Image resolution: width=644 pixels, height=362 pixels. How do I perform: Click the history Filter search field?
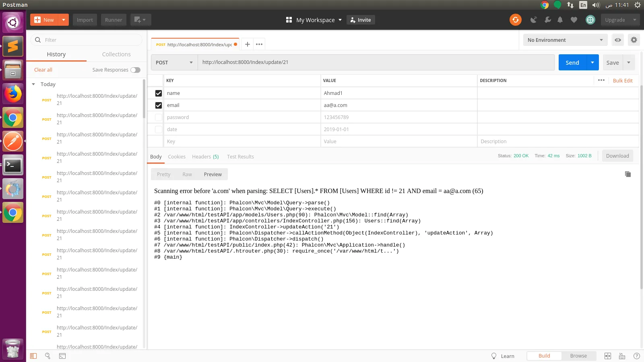click(87, 40)
